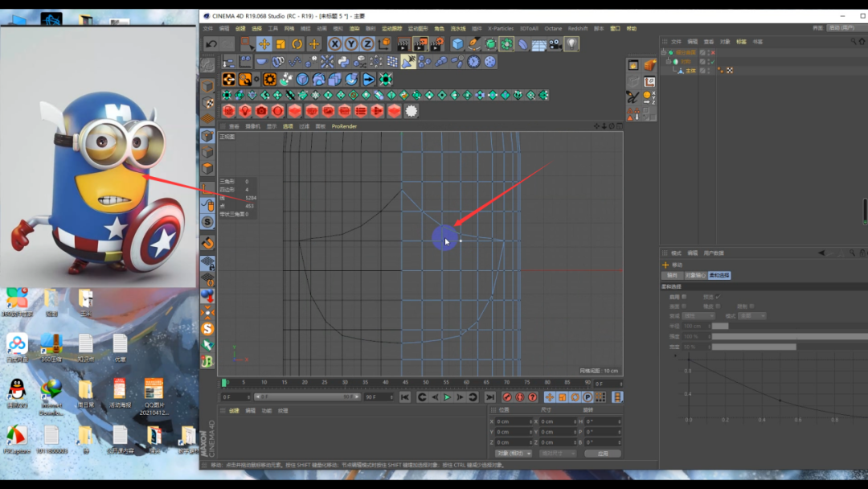Click the checkered texture tag on 主体
This screenshot has height=489, width=868.
pyautogui.click(x=730, y=71)
